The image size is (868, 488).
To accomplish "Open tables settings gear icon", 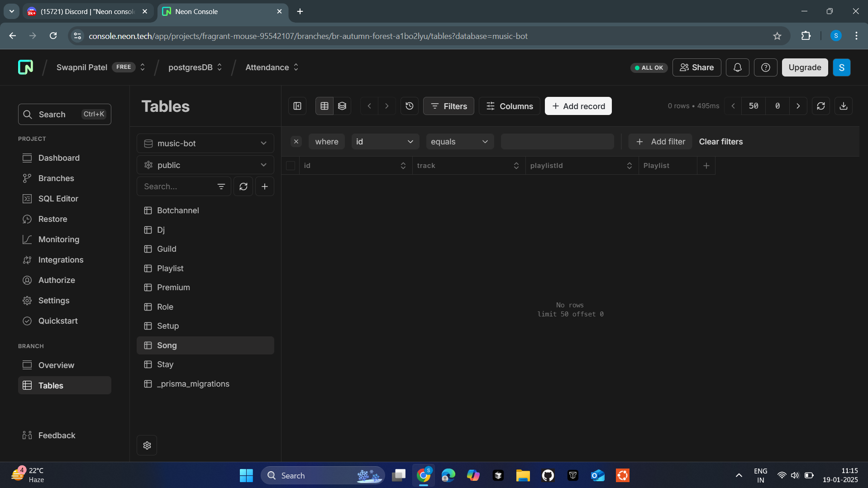I will click(x=147, y=445).
